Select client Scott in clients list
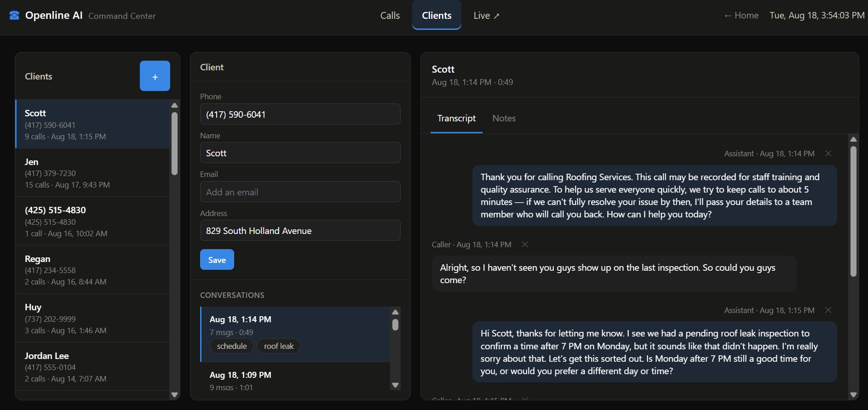868x410 pixels. [92, 124]
